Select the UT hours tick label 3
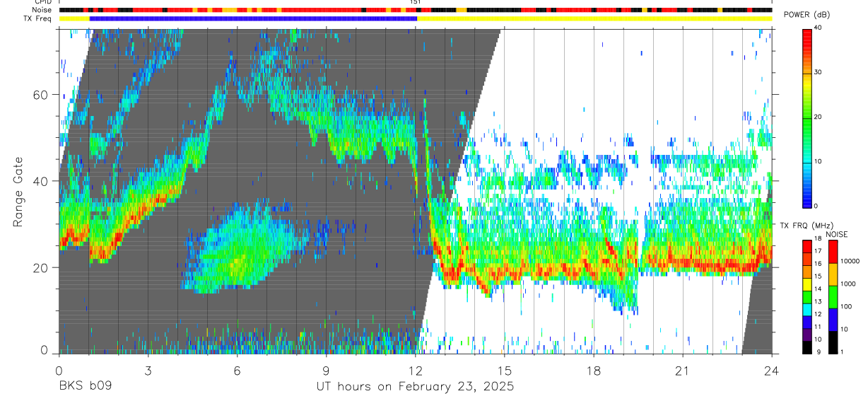 (148, 371)
